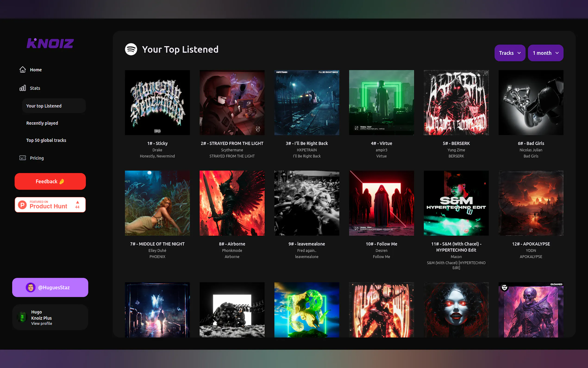The image size is (588, 368).
Task: Open the Sticky album cover
Action: point(157,102)
